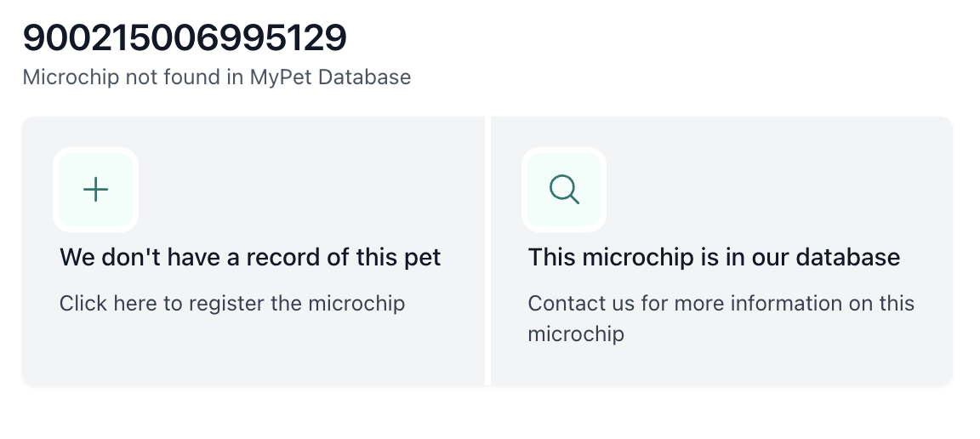
Task: Click the plus icon to register microchip
Action: point(96,190)
